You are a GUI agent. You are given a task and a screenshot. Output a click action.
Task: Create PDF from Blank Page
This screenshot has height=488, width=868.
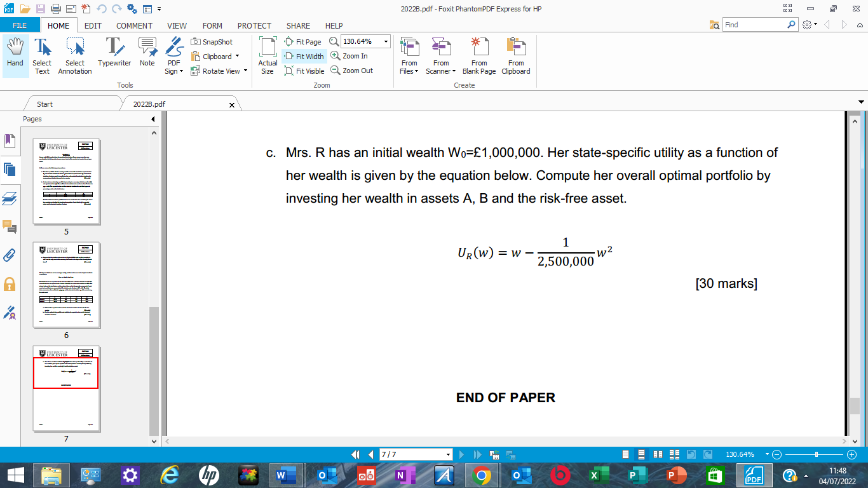479,56
